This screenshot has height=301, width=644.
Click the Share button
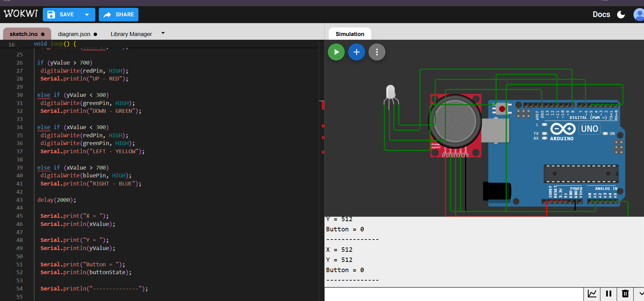click(x=118, y=15)
